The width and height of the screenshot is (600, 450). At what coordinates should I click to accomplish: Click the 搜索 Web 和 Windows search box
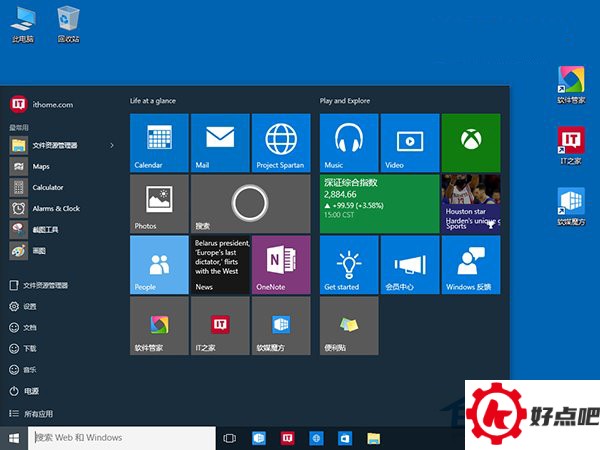122,438
